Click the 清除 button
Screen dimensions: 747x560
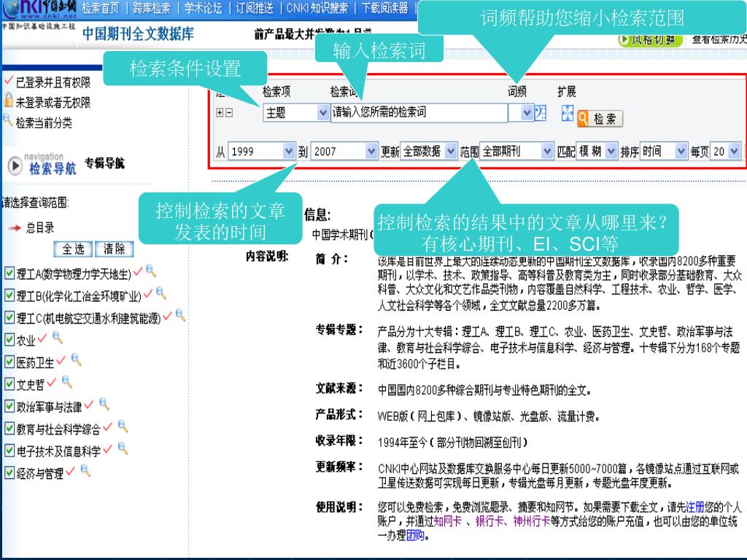(115, 249)
